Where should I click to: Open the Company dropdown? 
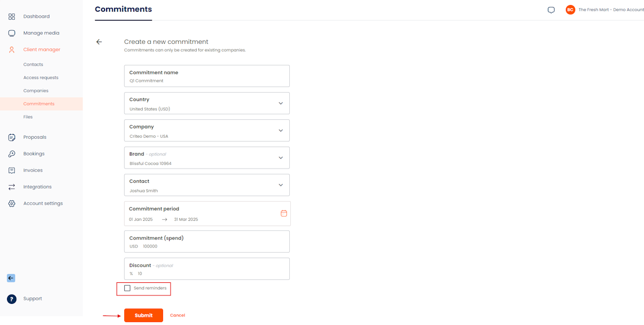click(x=281, y=131)
